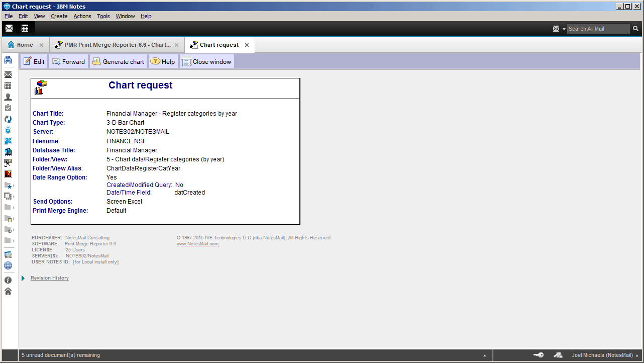
Task: Close the Home tab
Action: tap(41, 45)
